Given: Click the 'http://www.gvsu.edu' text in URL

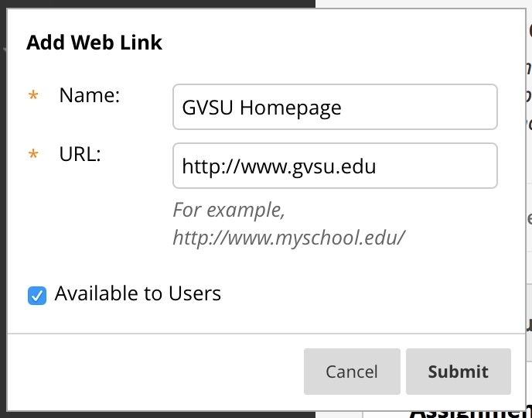Looking at the screenshot, I should (x=278, y=166).
